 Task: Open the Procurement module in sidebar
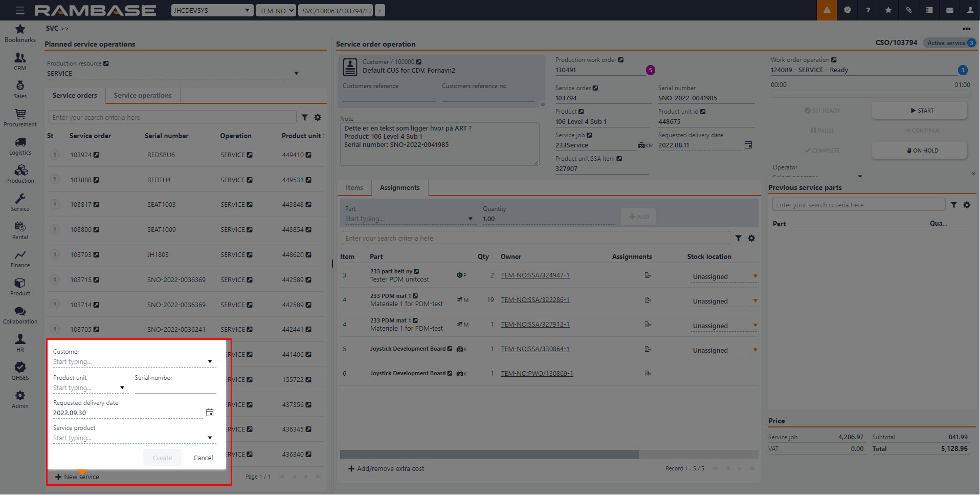point(20,118)
